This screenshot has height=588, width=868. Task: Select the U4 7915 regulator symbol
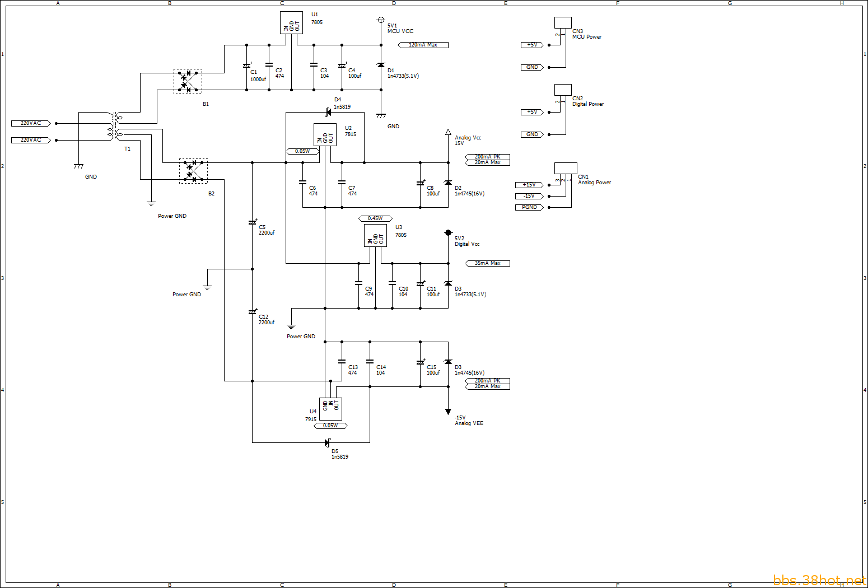[x=330, y=409]
